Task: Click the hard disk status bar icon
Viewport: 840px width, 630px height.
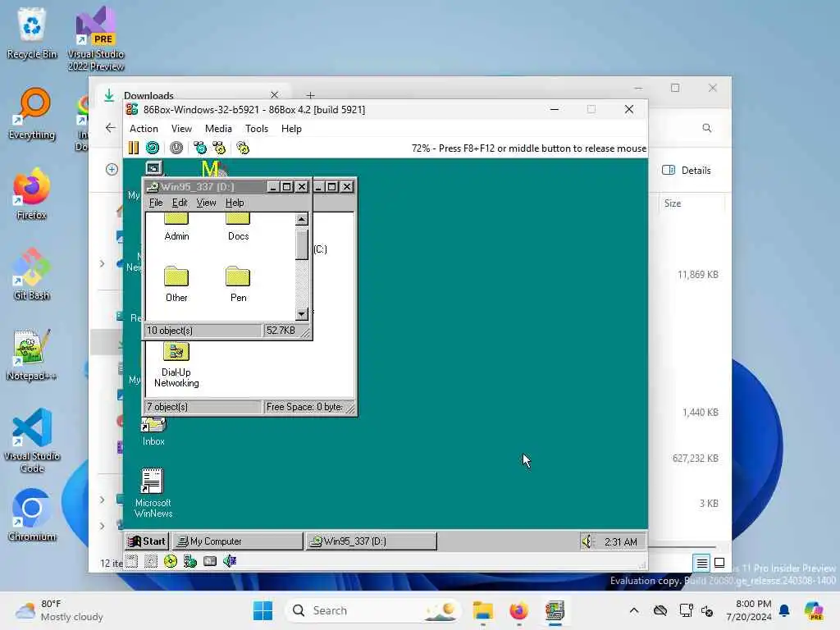Action: (x=210, y=561)
